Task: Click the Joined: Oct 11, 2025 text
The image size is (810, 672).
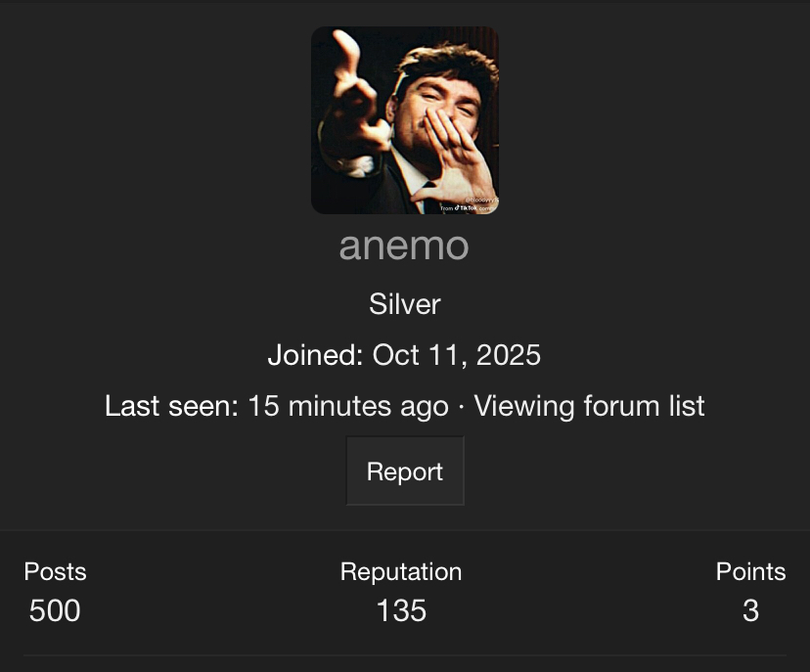Action: click(404, 355)
